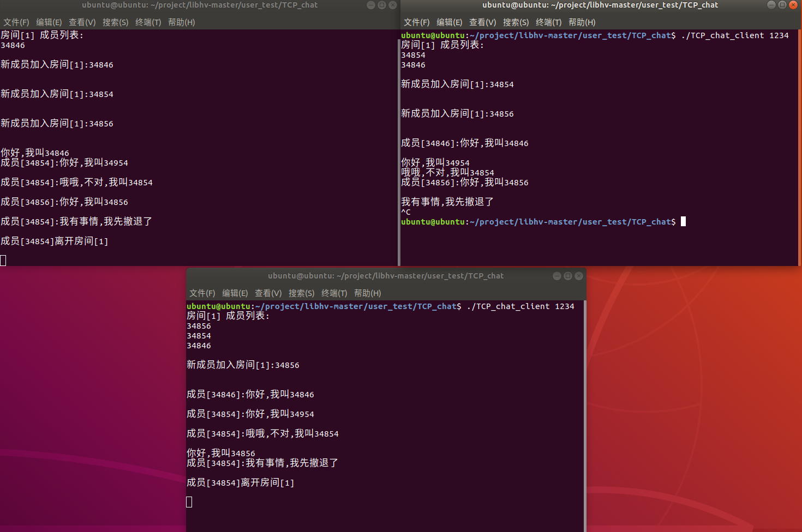This screenshot has width=802, height=532.
Task: Click "你好,我叫34846" typed line in top-left terminal
Action: [35, 153]
